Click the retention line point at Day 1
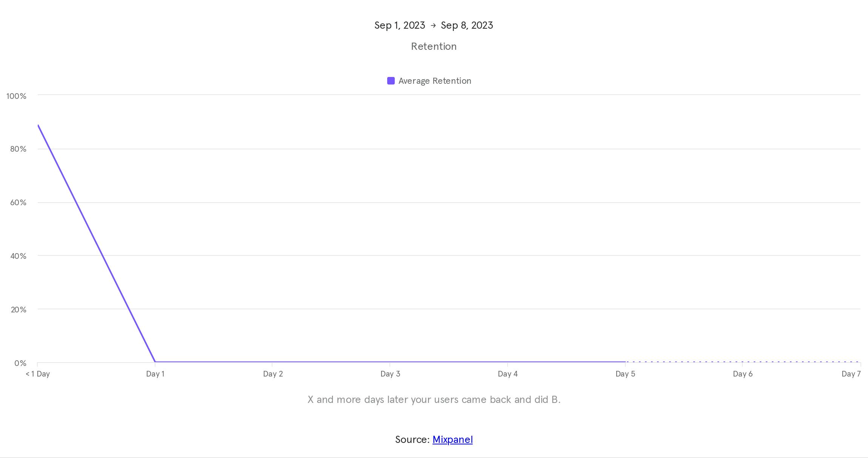 coord(155,362)
